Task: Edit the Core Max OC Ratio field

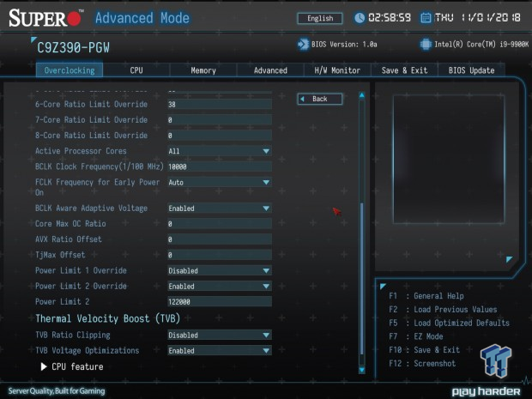Action: (x=220, y=224)
